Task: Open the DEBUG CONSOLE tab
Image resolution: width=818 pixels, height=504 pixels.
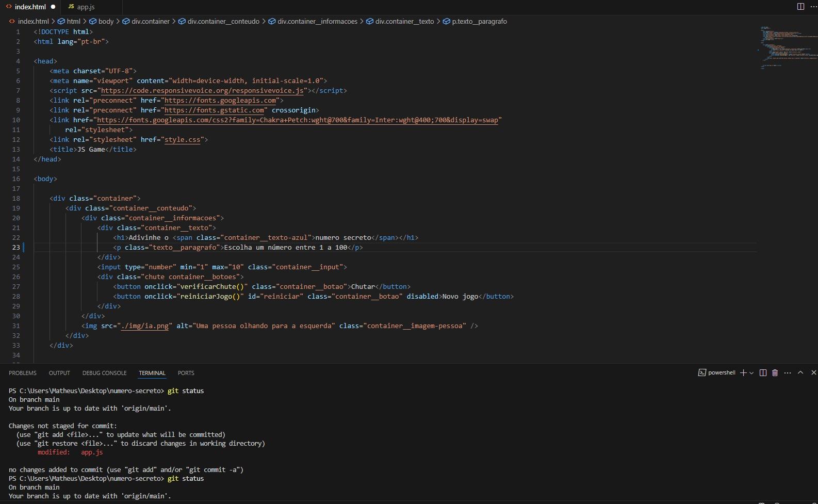Action: point(104,373)
